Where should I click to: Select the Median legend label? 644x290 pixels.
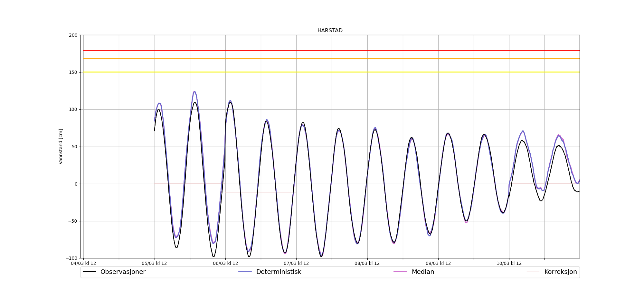pyautogui.click(x=423, y=272)
